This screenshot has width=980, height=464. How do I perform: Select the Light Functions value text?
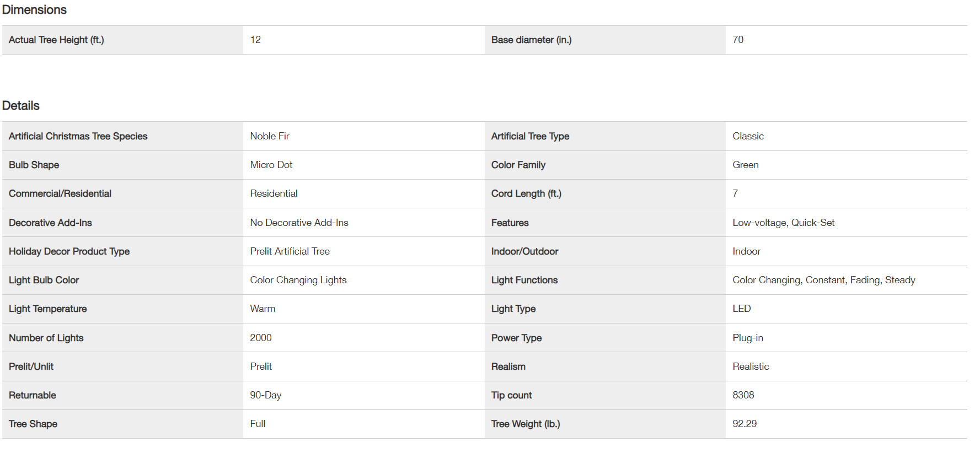point(824,280)
